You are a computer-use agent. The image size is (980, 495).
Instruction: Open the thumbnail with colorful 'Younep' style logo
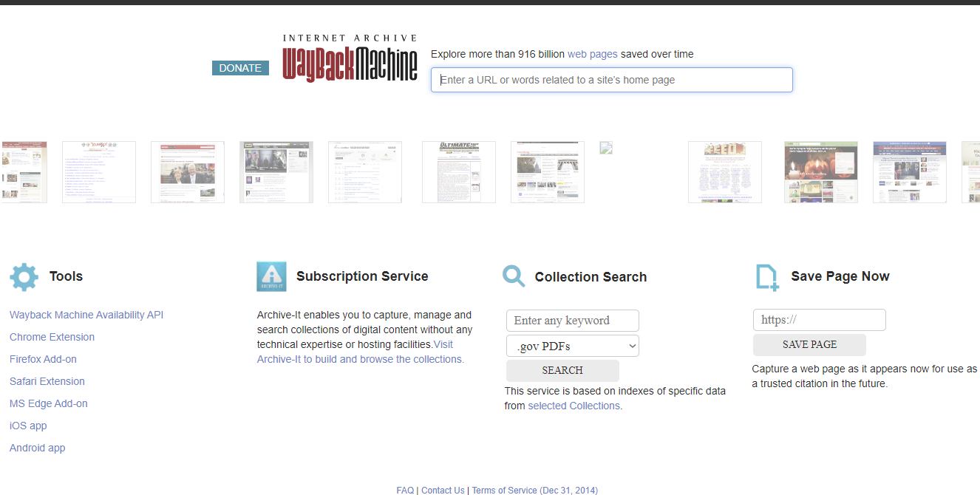click(x=99, y=172)
